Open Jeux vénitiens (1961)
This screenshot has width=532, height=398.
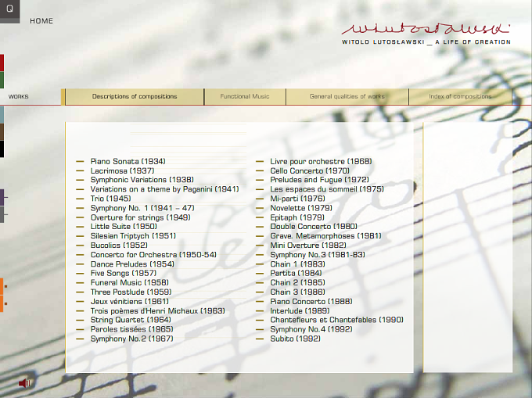[130, 302]
